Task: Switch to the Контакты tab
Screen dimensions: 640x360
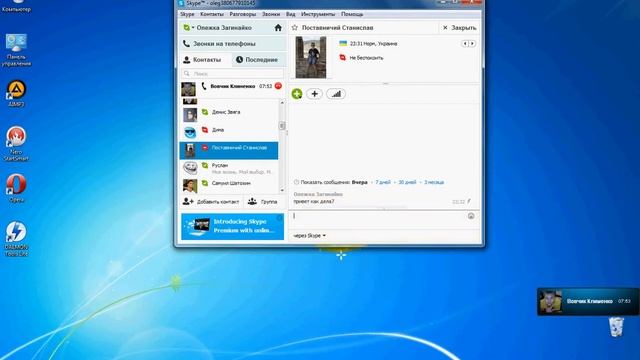Action: 206,60
